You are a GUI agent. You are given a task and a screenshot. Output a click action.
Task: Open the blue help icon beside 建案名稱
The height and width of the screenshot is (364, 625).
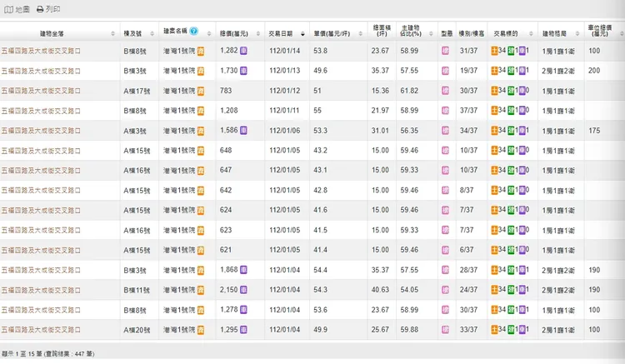193,31
